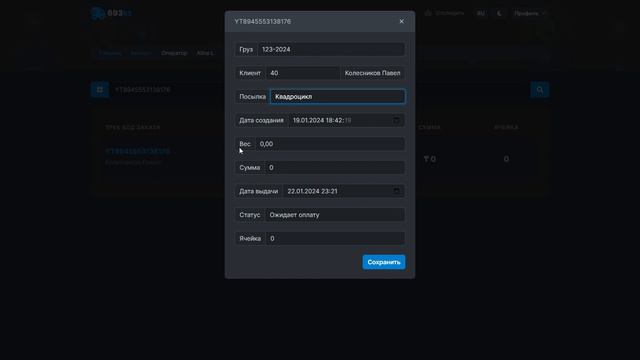Image resolution: width=640 pixels, height=360 pixels.
Task: Click the search magnifier button in background page
Action: pos(540,90)
